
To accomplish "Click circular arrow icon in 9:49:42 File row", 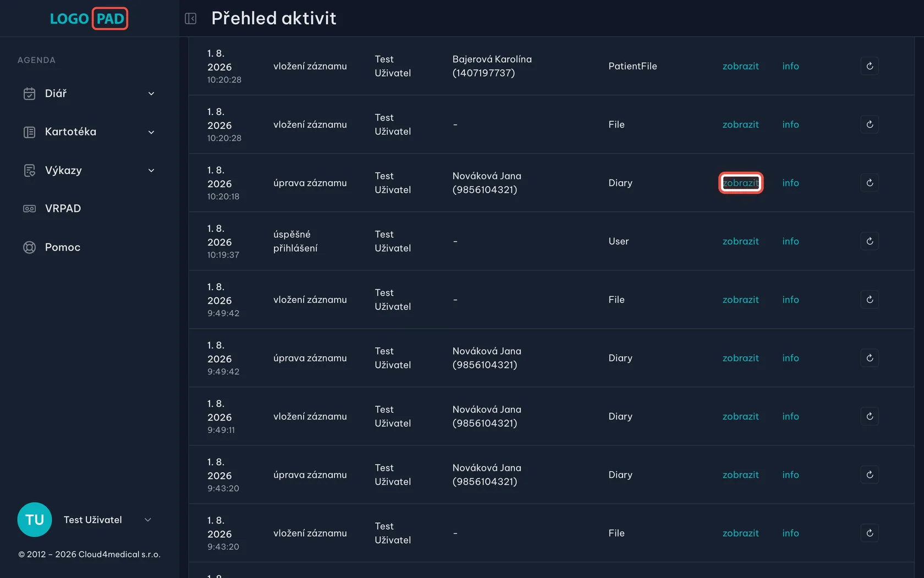I will (870, 299).
